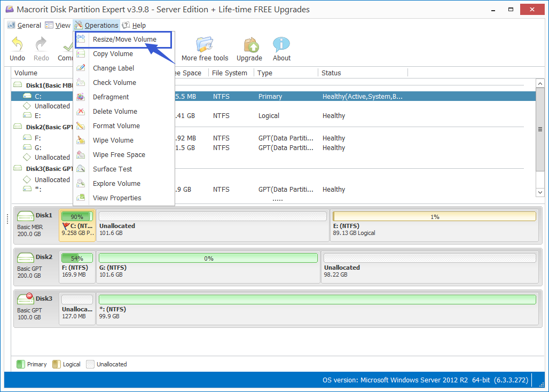Open More free tools icon

[x=205, y=44]
